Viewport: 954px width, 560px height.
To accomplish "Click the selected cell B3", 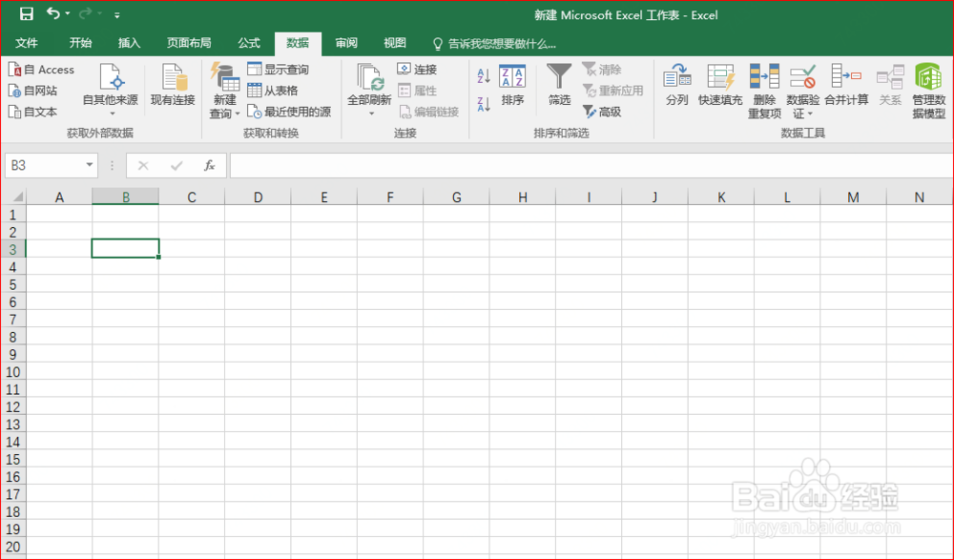I will [125, 248].
